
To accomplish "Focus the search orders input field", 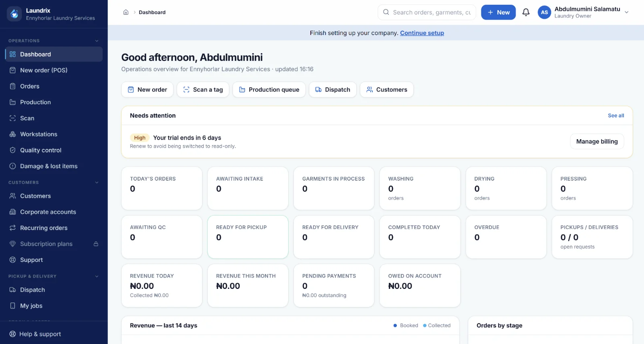I will point(427,12).
